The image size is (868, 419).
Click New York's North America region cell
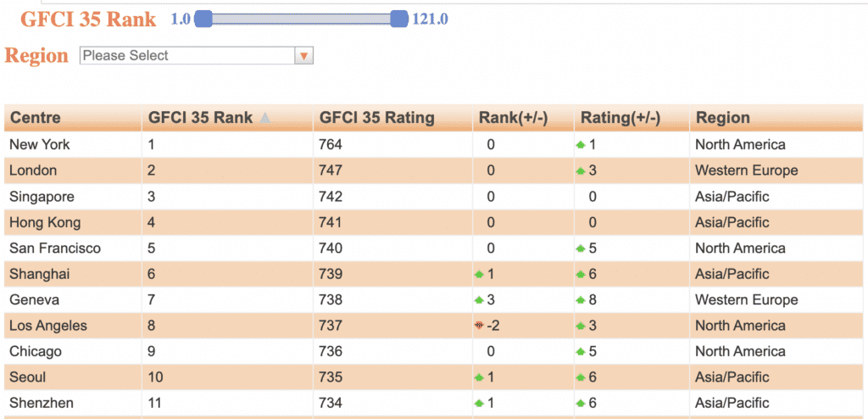point(776,145)
